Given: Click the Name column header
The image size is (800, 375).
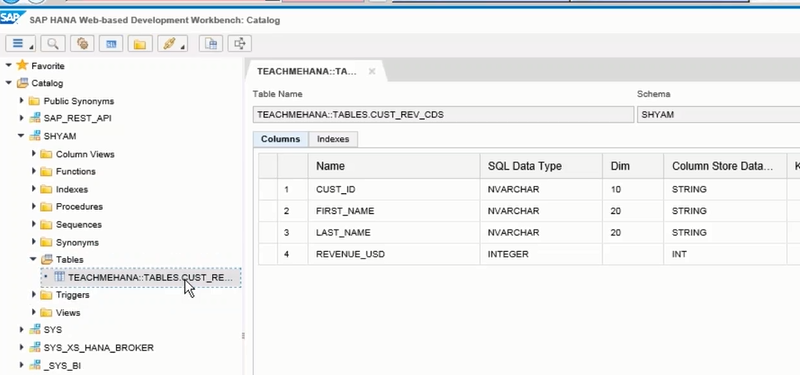Looking at the screenshot, I should click(x=394, y=166).
